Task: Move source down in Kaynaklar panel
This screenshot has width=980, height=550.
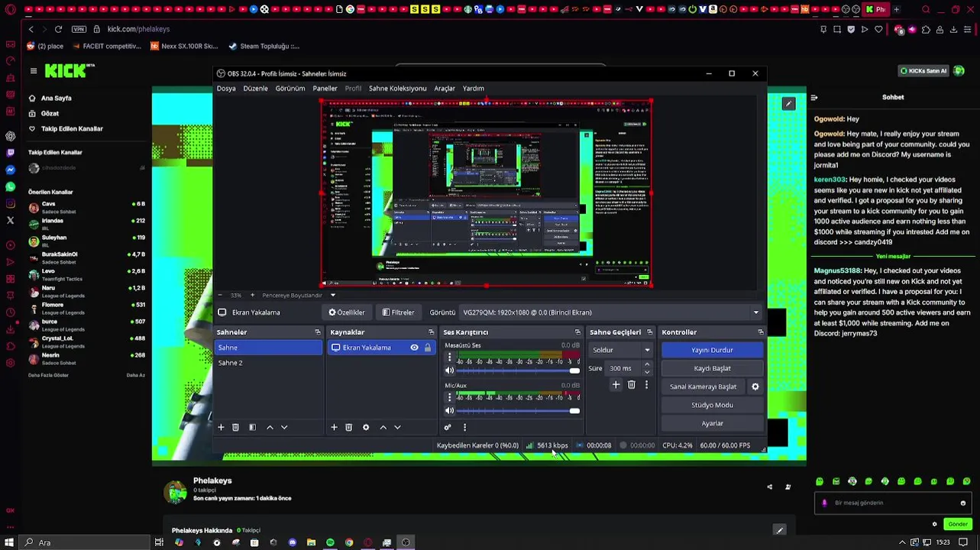Action: [397, 427]
